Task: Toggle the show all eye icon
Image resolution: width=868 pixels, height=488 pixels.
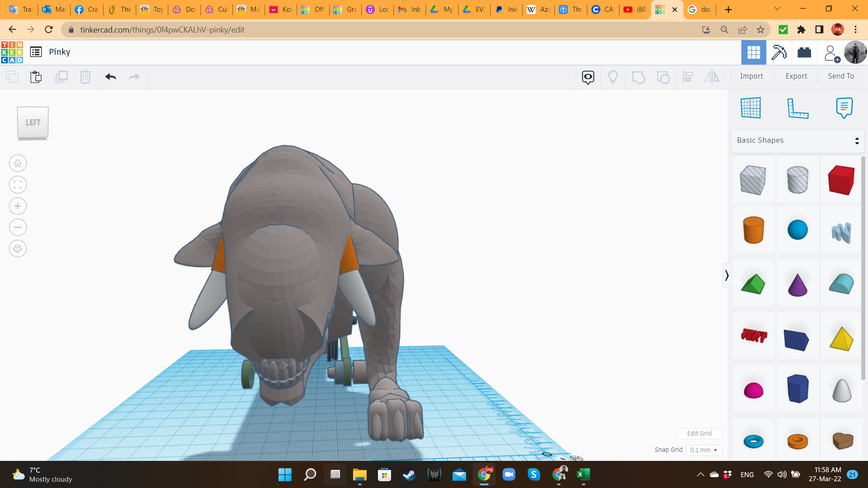Action: (588, 77)
